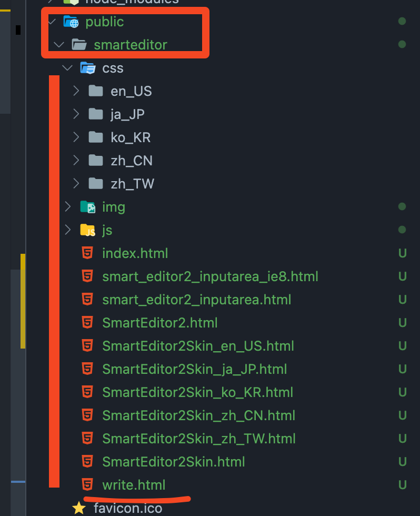
Task: Click the zh_TW folder icon
Action: coord(96,184)
